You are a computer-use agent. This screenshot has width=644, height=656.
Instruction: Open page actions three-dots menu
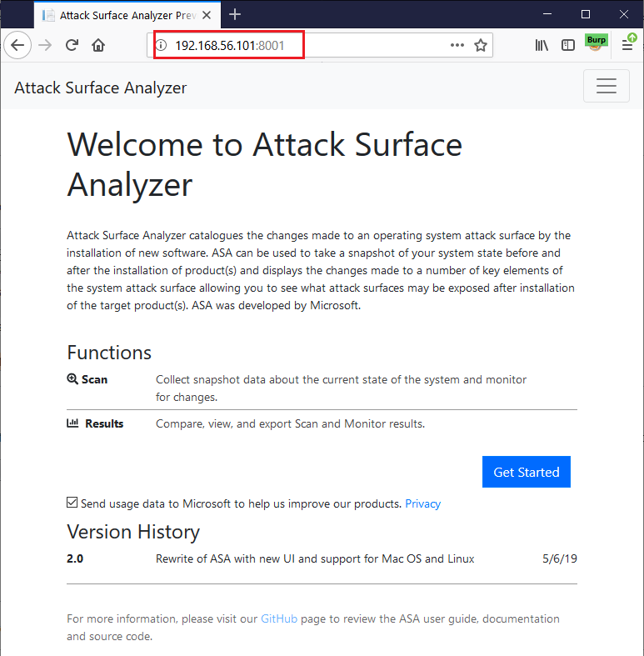(x=457, y=45)
